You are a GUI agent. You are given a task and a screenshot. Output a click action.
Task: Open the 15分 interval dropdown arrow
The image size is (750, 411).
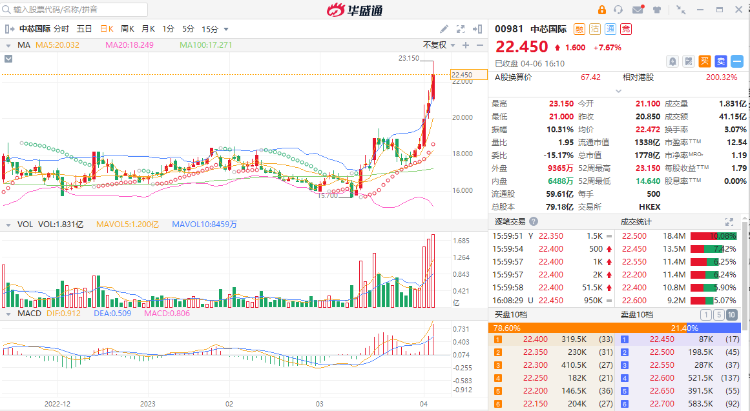coord(226,29)
